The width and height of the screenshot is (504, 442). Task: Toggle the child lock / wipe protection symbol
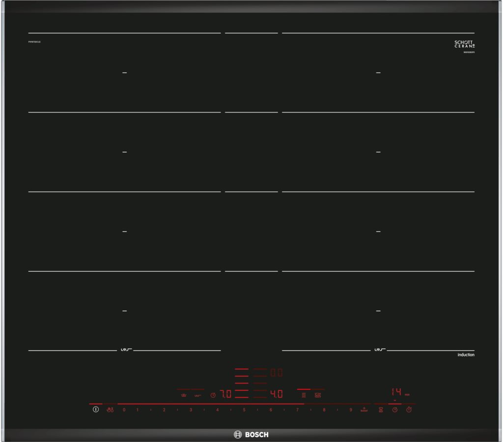(110, 410)
